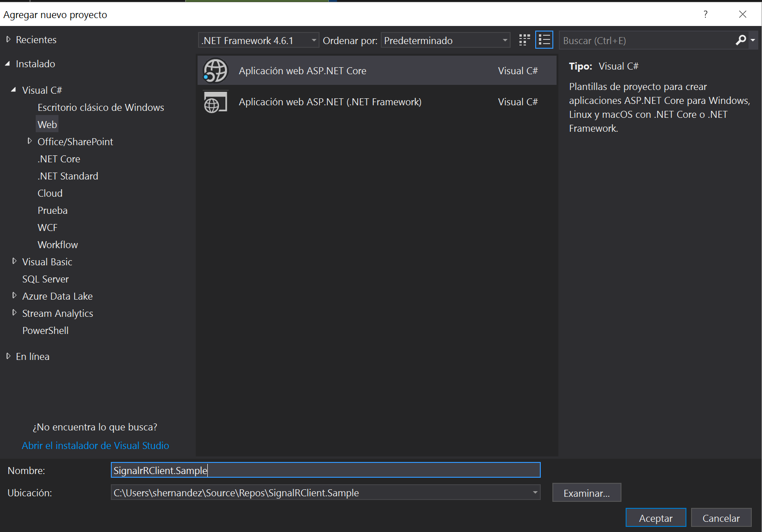Image resolution: width=762 pixels, height=532 pixels.
Task: Open the Visual Studio installer link
Action: 96,446
